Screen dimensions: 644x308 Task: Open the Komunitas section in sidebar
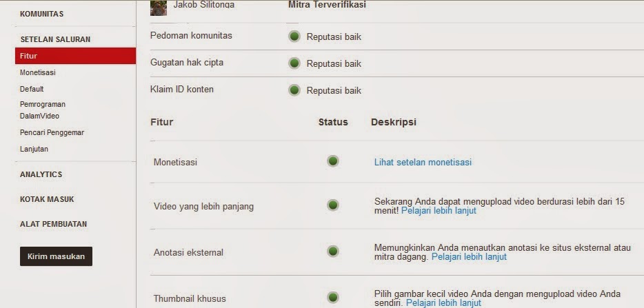(41, 14)
